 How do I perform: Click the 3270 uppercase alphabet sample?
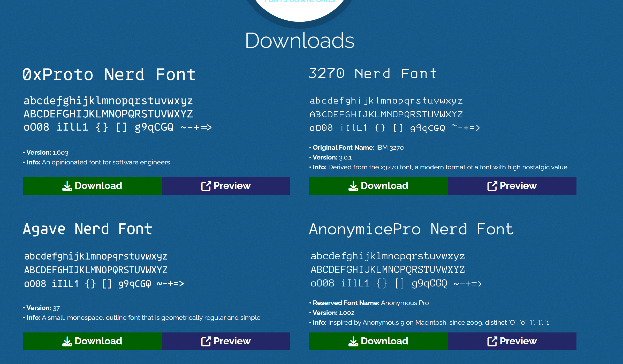386,114
